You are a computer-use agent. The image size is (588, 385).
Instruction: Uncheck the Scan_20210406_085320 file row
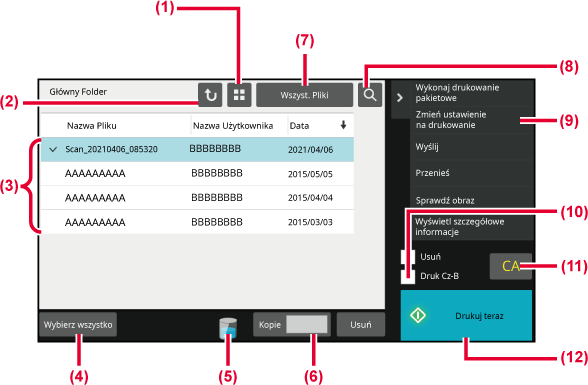click(x=197, y=149)
